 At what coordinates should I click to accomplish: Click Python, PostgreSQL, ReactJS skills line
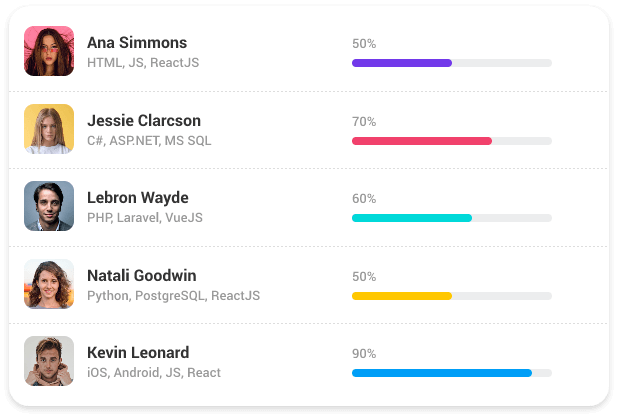pos(173,296)
